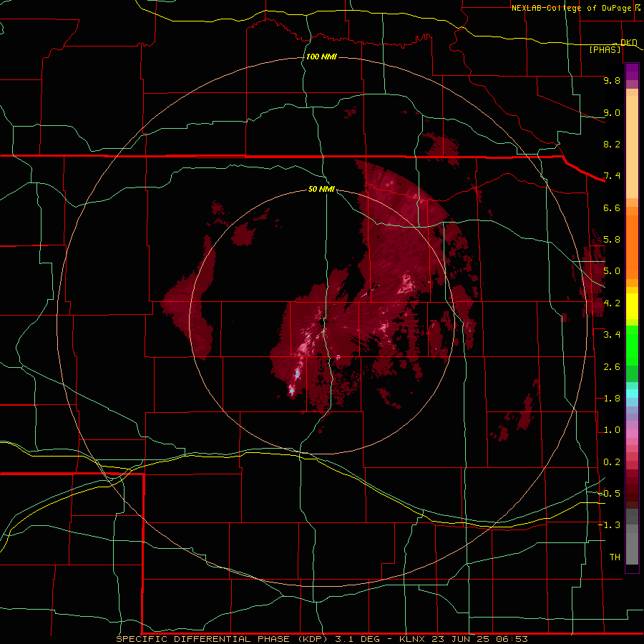Click the 50 NMI range ring label
Screen dimensions: 644x644
point(321,189)
